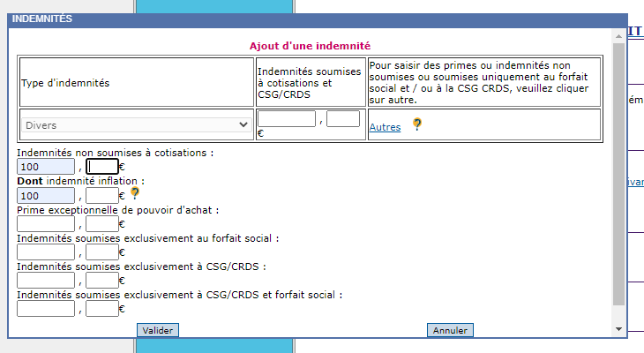
Task: Focus euros field for exclusivement à CSG/CRDS
Action: (46, 281)
